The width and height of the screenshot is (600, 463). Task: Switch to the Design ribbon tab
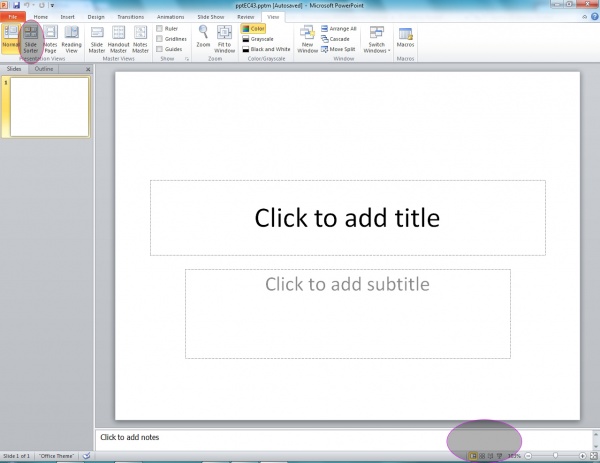pyautogui.click(x=96, y=17)
